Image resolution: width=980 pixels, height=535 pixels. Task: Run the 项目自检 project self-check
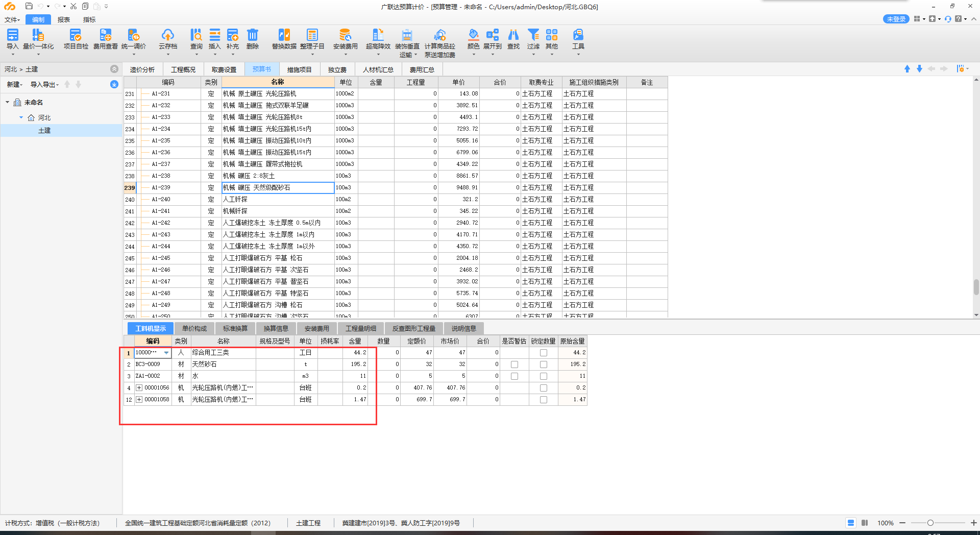coord(76,39)
